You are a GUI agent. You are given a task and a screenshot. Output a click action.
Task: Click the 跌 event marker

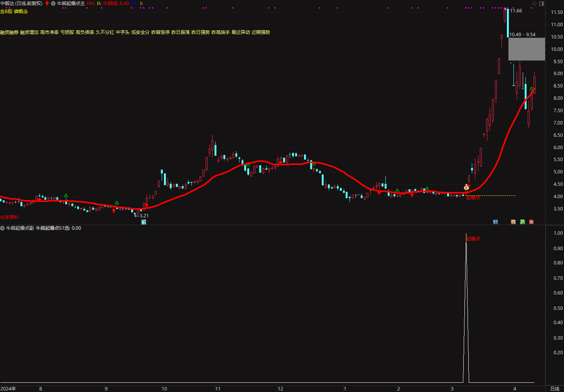pyautogui.click(x=522, y=222)
